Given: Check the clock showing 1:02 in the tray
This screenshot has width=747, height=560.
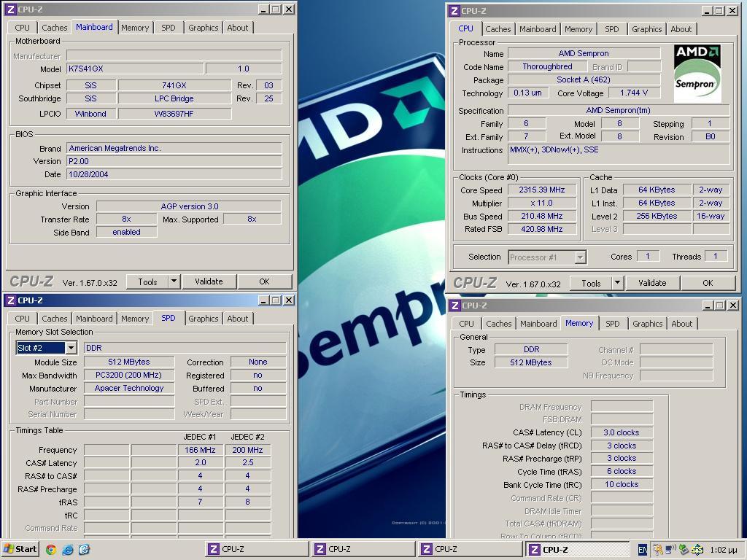Looking at the screenshot, I should click(x=723, y=550).
